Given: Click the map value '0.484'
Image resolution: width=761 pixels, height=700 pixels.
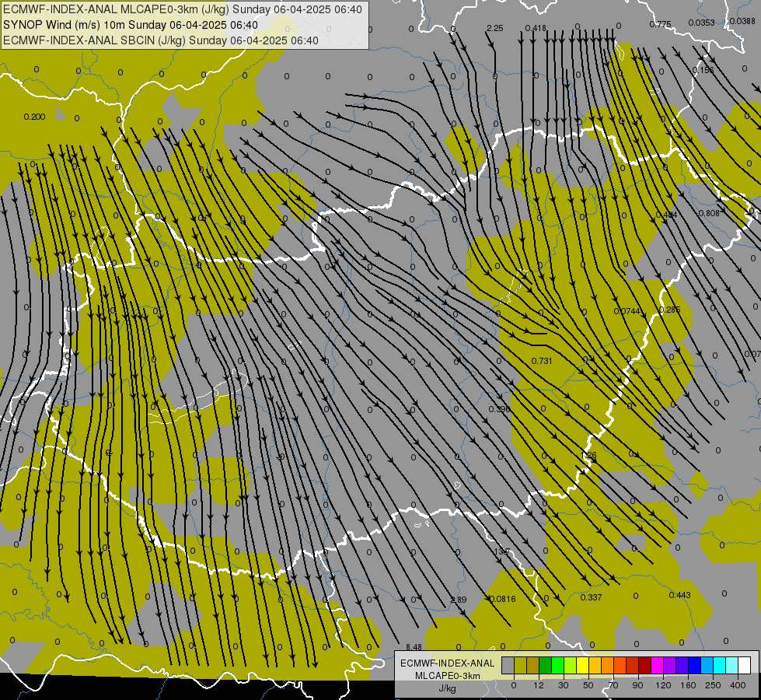Looking at the screenshot, I should tap(666, 215).
